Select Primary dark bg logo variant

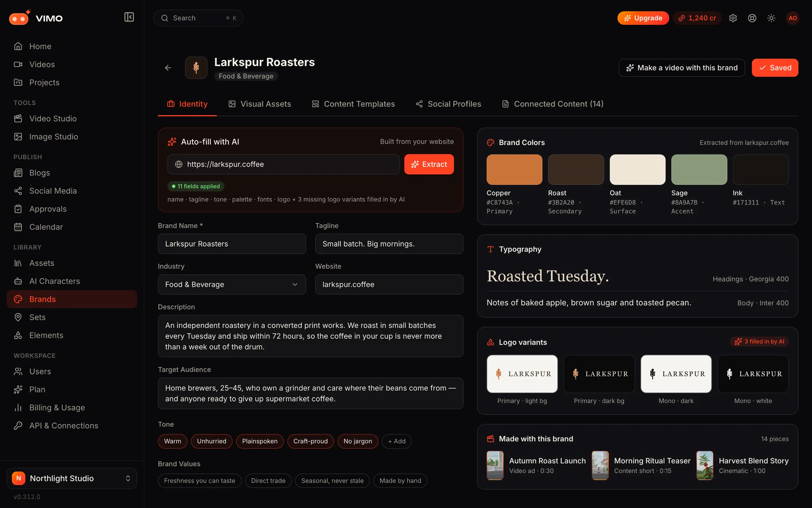point(599,374)
